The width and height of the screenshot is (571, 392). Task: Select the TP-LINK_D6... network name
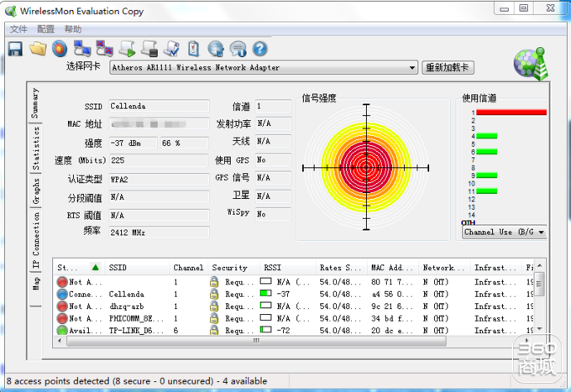click(136, 331)
